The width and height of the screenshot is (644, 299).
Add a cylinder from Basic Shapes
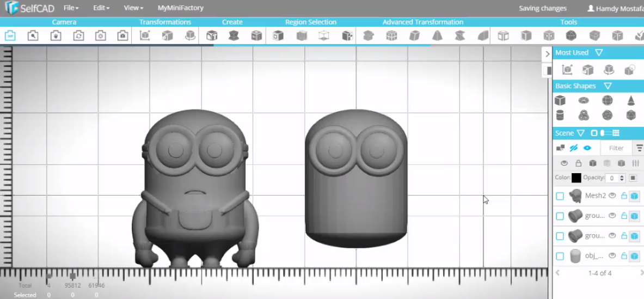click(560, 115)
